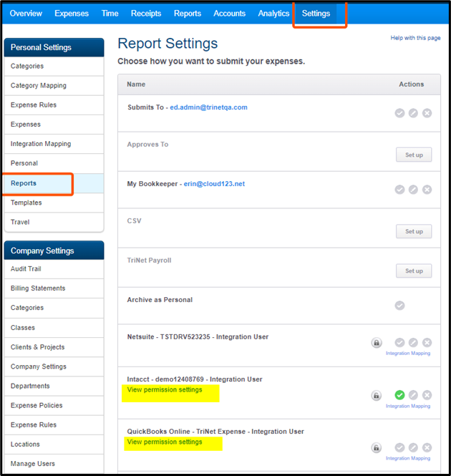
Task: Remove the Submits To entry with X icon
Action: pyautogui.click(x=427, y=113)
